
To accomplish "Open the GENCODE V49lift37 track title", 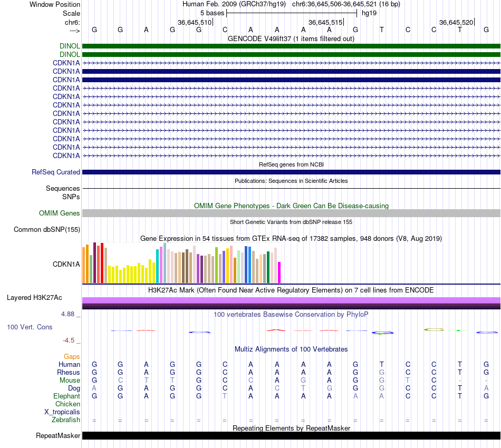I will [291, 38].
